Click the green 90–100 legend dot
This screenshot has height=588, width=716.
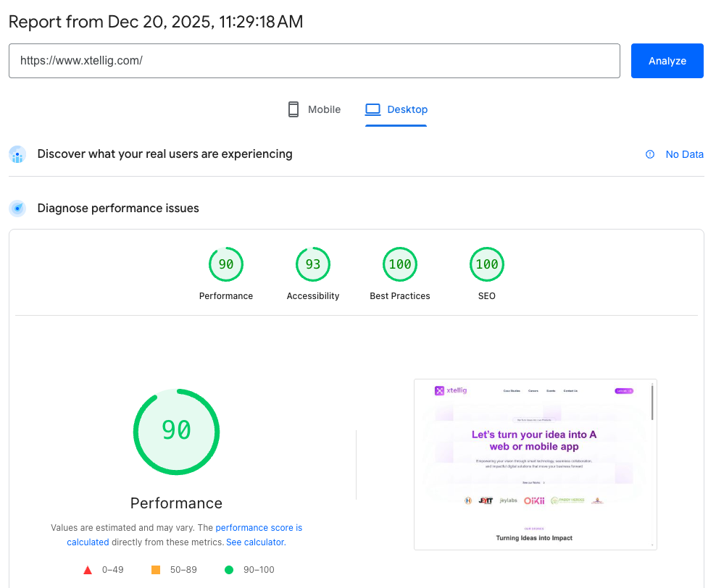[x=230, y=570]
